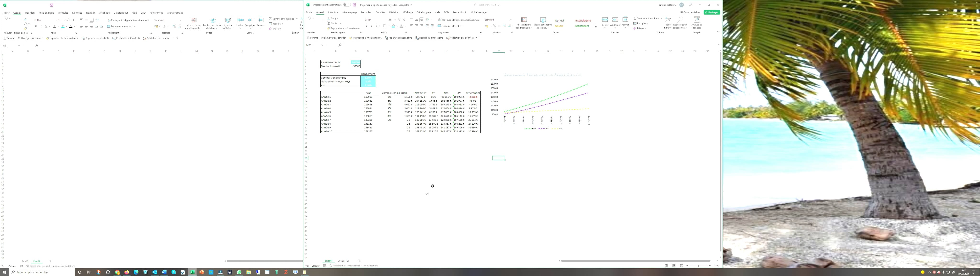The width and height of the screenshot is (980, 276).
Task: Click center align icon in left Excel window
Action: [x=86, y=26]
